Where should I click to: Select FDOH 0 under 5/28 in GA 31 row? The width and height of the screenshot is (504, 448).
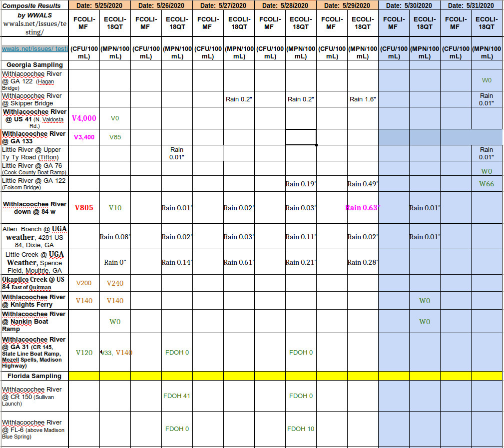tap(301, 353)
